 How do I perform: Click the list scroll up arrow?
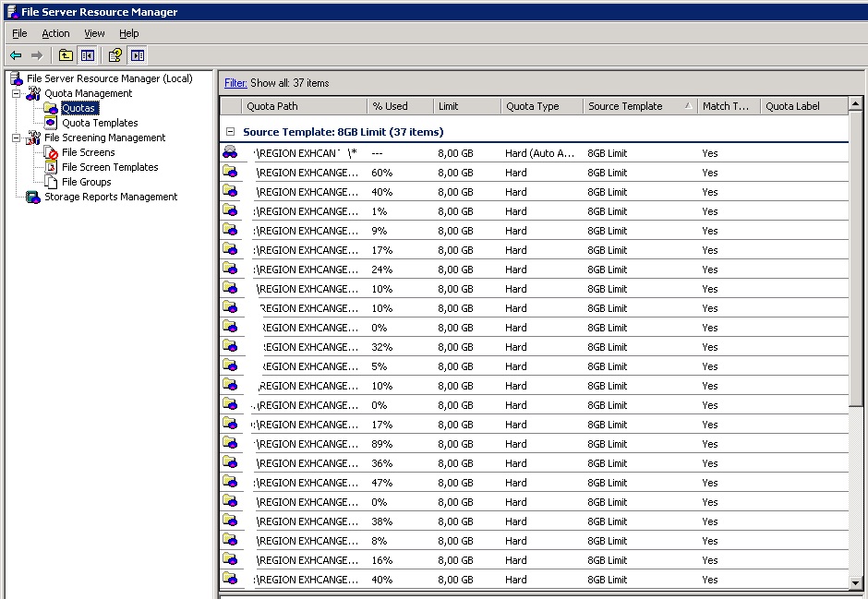[855, 103]
